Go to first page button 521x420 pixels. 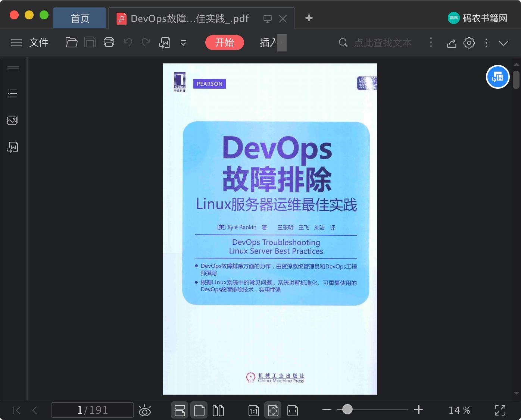point(17,410)
